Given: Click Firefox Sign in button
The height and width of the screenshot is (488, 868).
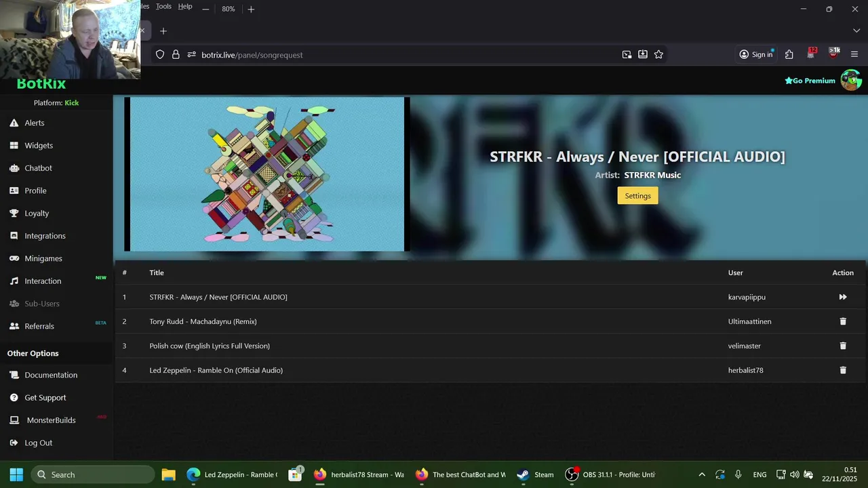Looking at the screenshot, I should [x=756, y=55].
